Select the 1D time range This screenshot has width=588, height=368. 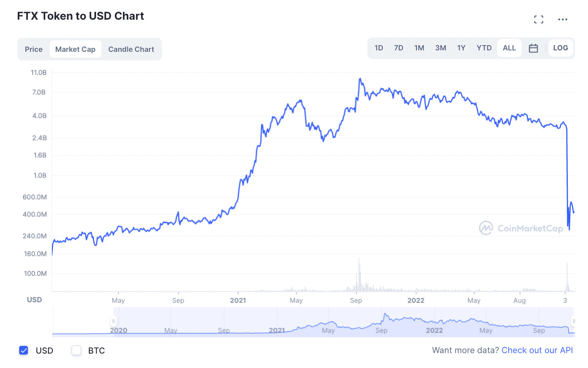pos(379,48)
